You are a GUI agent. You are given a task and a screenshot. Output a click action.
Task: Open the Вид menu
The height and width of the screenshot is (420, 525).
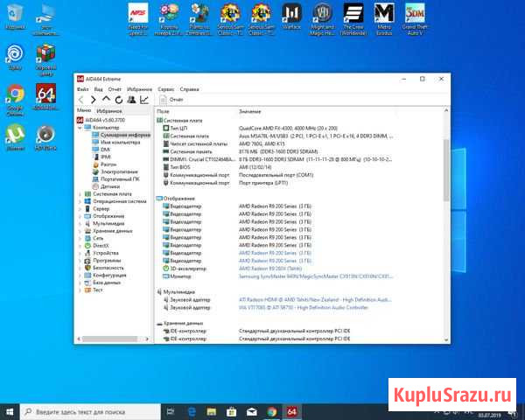click(98, 89)
